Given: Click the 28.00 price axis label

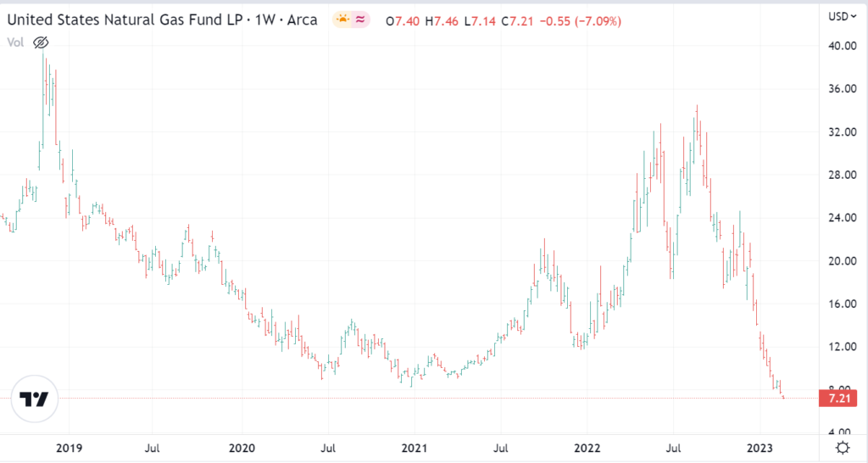Looking at the screenshot, I should pyautogui.click(x=842, y=175).
